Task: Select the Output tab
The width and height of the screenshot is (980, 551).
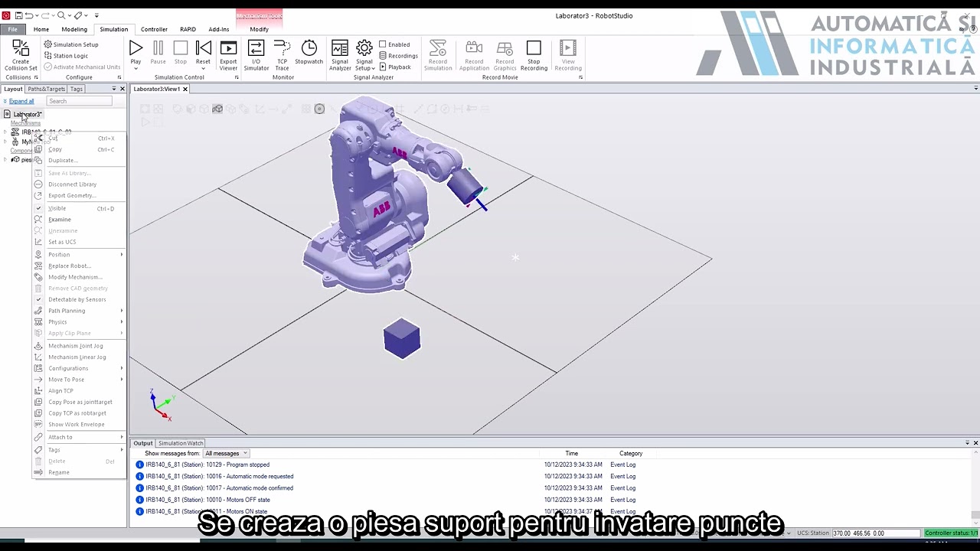Action: pyautogui.click(x=143, y=443)
